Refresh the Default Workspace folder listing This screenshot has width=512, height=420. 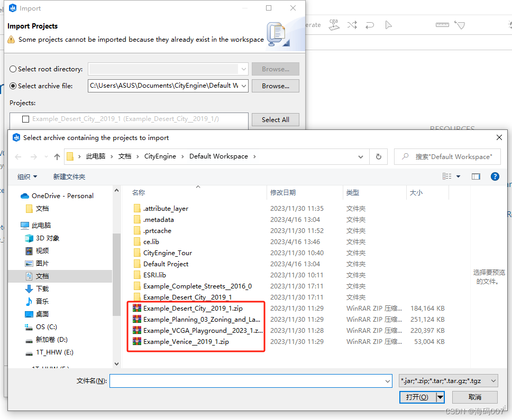coord(379,157)
